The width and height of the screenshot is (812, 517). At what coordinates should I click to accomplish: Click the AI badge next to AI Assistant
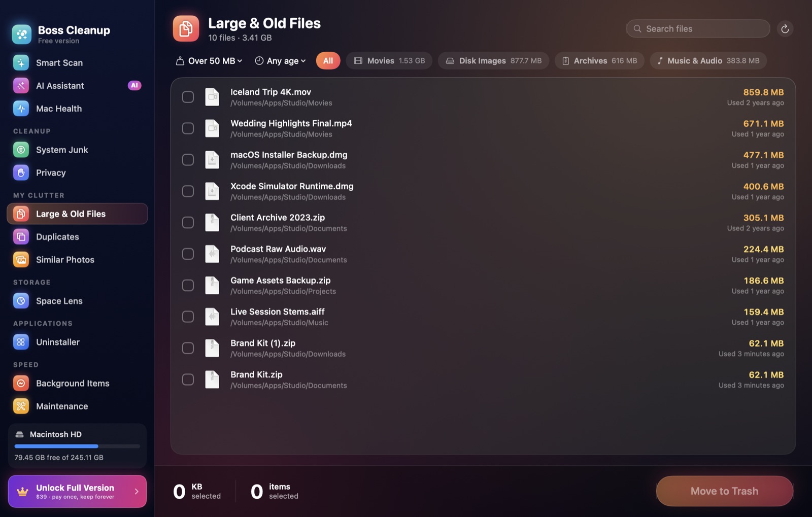tap(134, 85)
